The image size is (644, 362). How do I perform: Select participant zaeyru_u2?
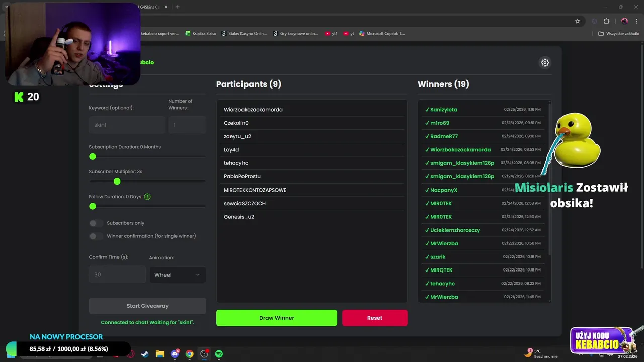(312, 136)
